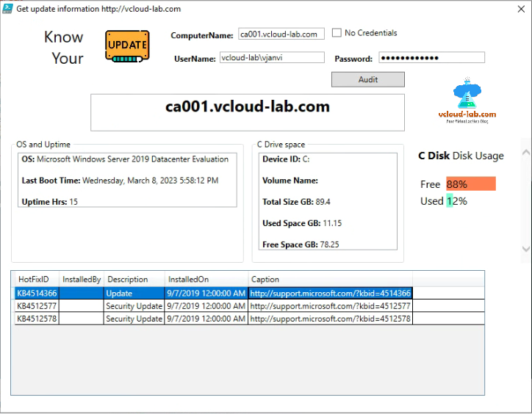
Task: Click the Free 88% orange usage bar
Action: point(471,184)
